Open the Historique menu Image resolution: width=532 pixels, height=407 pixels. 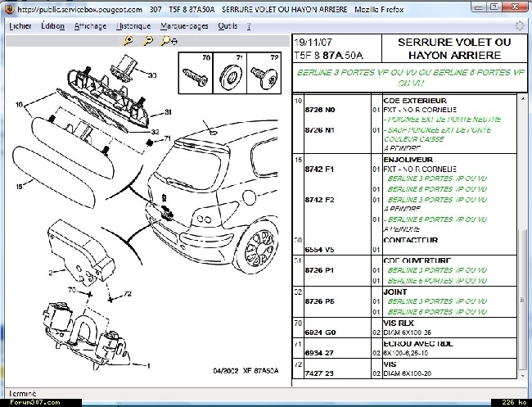[x=133, y=26]
